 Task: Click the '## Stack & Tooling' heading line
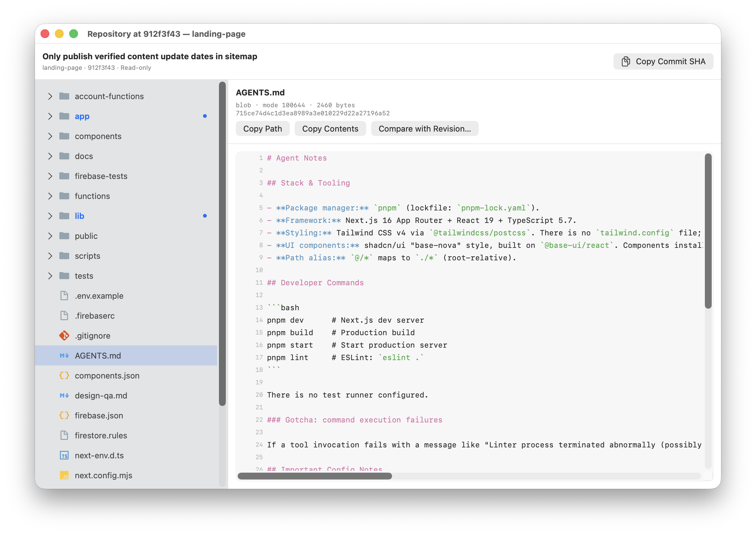coord(308,183)
